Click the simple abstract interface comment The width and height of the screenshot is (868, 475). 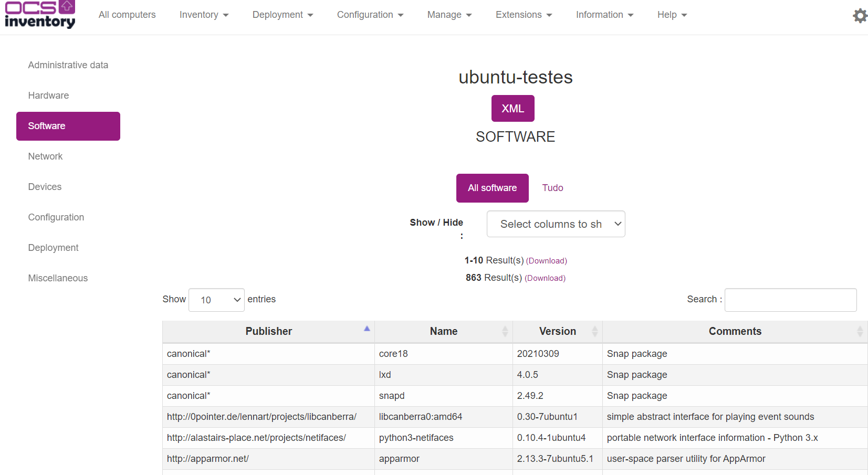(735, 417)
